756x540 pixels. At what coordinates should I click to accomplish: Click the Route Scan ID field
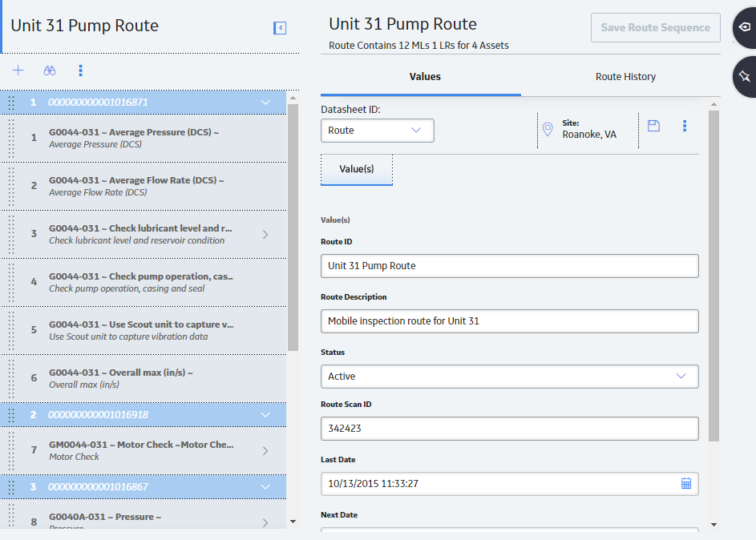(510, 429)
